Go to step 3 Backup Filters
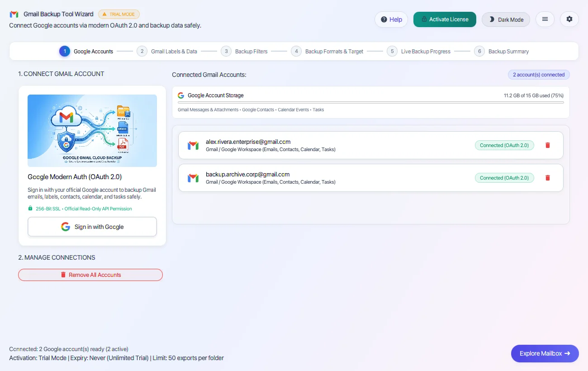 (x=244, y=52)
